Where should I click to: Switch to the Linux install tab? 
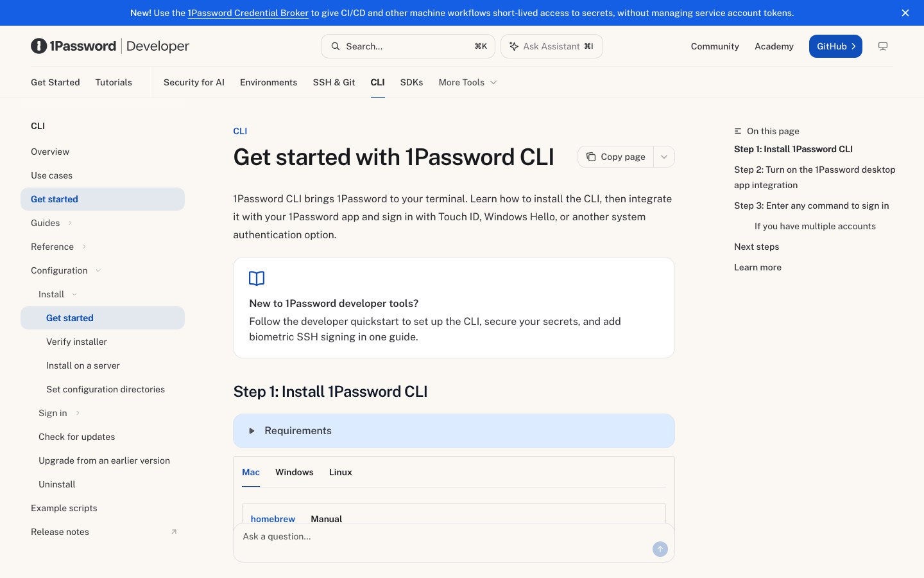point(341,472)
